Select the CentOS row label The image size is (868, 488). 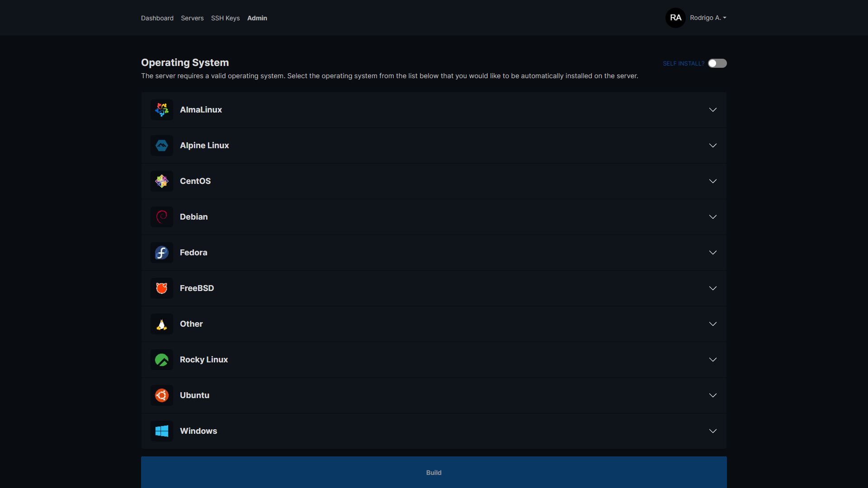[x=195, y=181]
